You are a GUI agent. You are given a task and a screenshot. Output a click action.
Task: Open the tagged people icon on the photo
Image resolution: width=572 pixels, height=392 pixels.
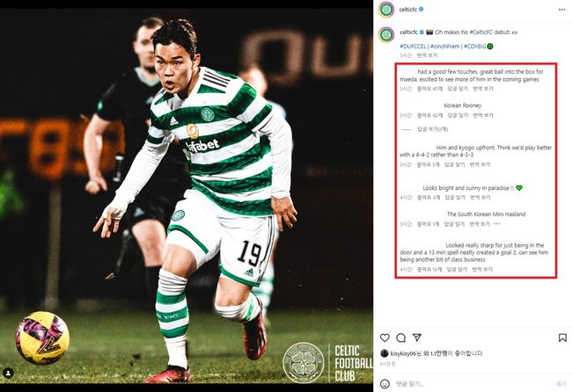pos(8,373)
